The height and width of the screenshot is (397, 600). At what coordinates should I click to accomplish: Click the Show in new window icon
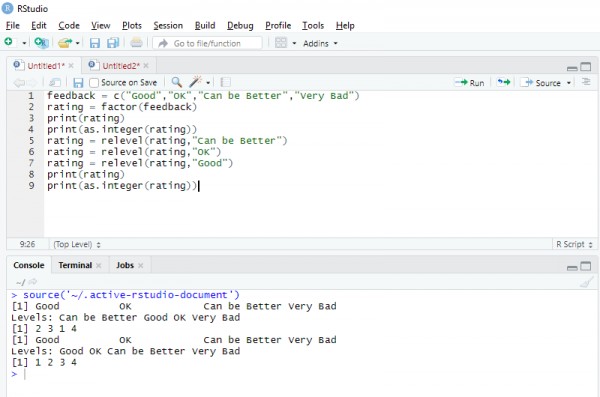click(x=55, y=82)
